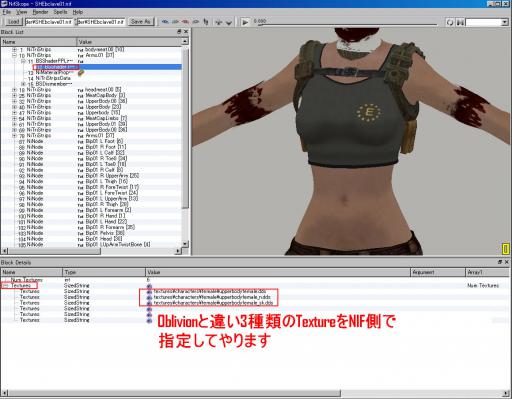Expand block 1 NiTriStrips node
512x399 pixels.
click(x=14, y=50)
